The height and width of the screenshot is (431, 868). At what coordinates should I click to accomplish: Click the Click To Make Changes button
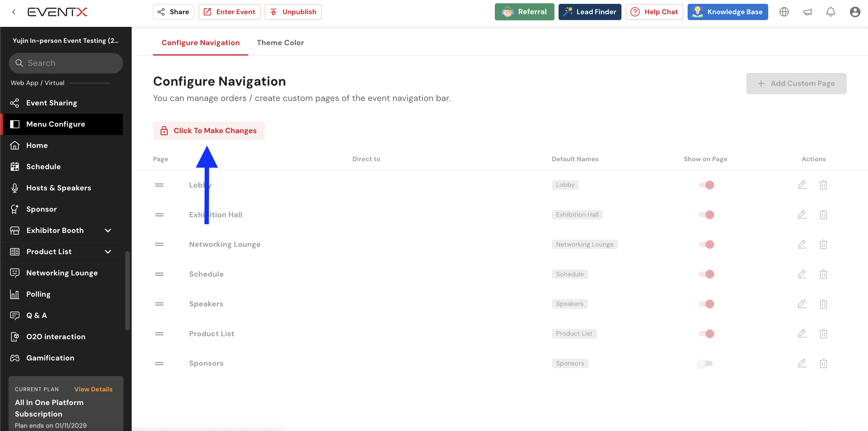[208, 131]
